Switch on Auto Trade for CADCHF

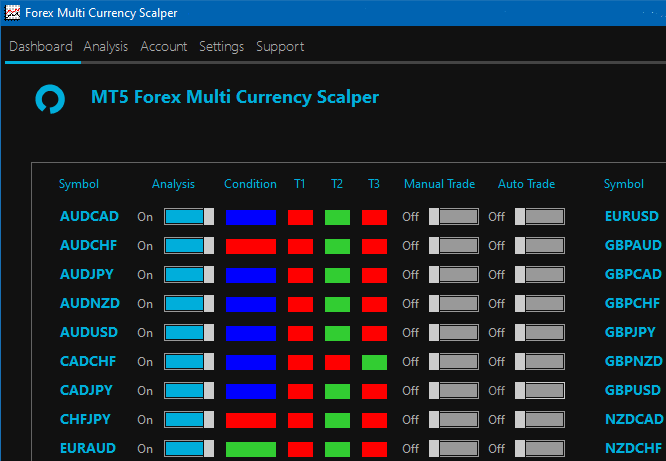point(540,362)
